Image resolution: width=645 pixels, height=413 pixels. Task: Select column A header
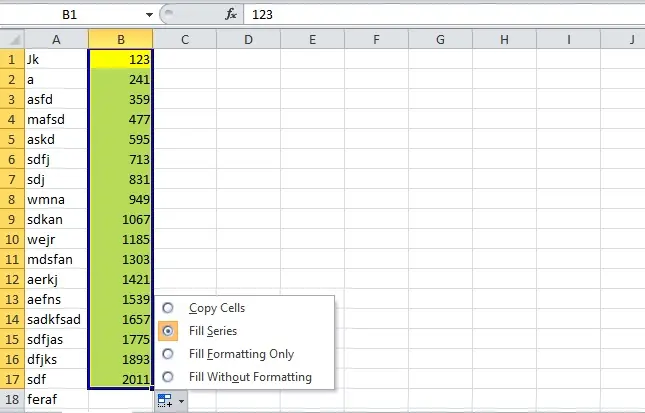56,39
